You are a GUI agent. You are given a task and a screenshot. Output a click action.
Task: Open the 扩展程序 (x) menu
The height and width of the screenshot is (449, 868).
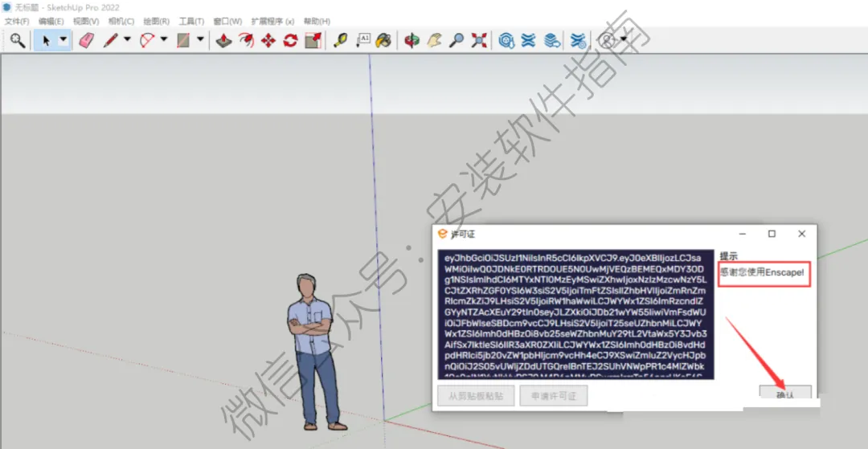click(273, 21)
